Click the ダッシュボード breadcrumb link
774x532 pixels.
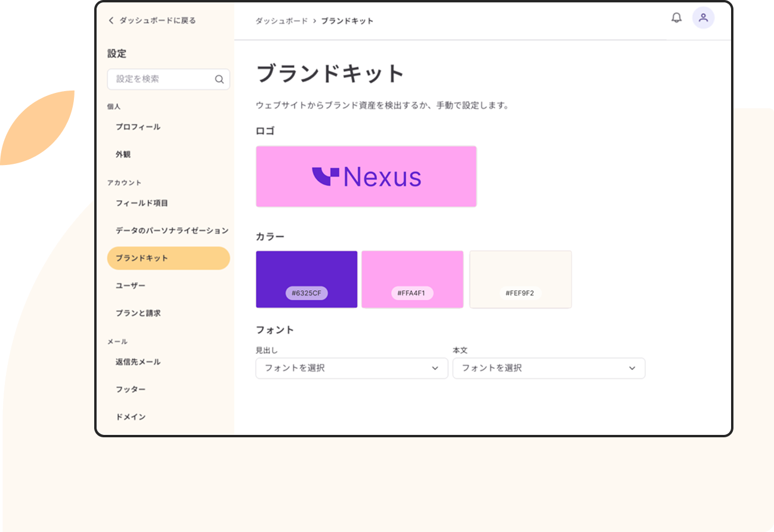click(x=281, y=21)
